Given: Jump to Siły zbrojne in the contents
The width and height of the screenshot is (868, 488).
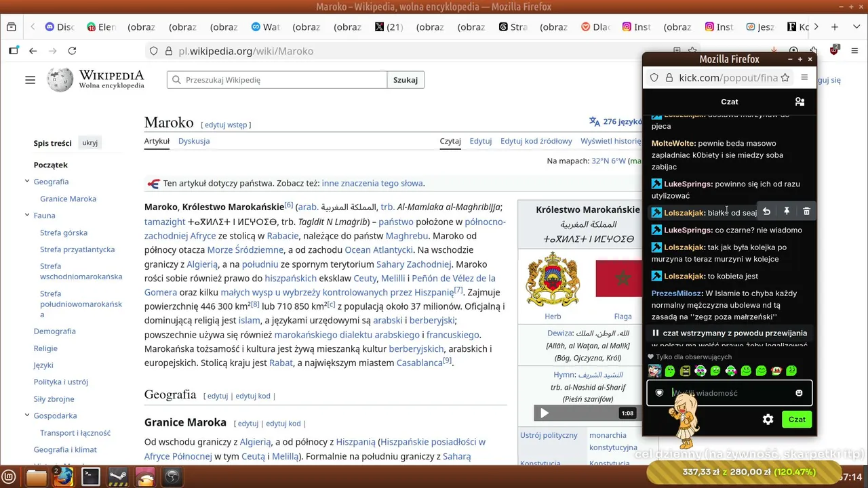Looking at the screenshot, I should pos(54,399).
